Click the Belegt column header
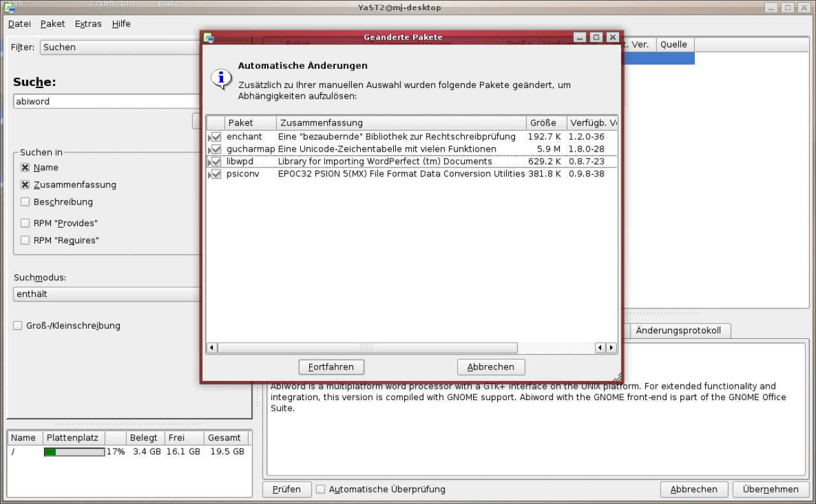 click(145, 438)
